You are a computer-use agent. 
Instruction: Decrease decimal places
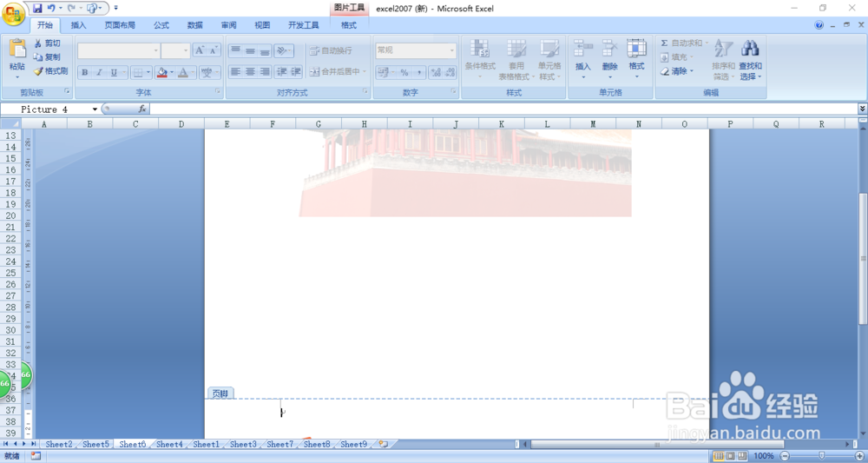[x=450, y=73]
